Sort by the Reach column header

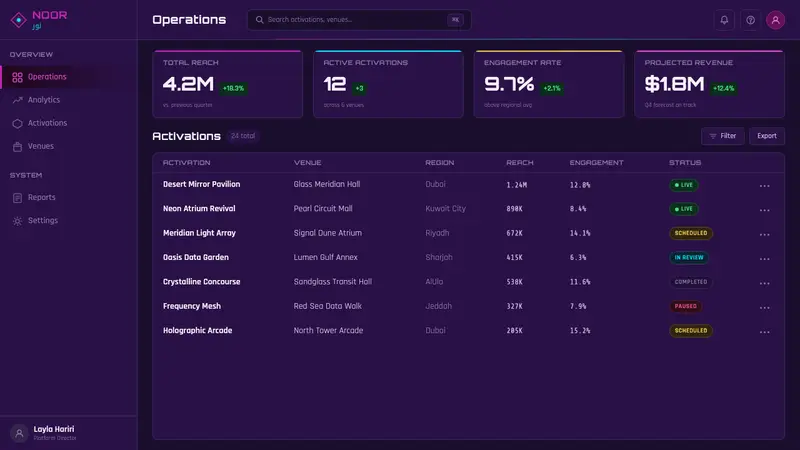[x=519, y=163]
